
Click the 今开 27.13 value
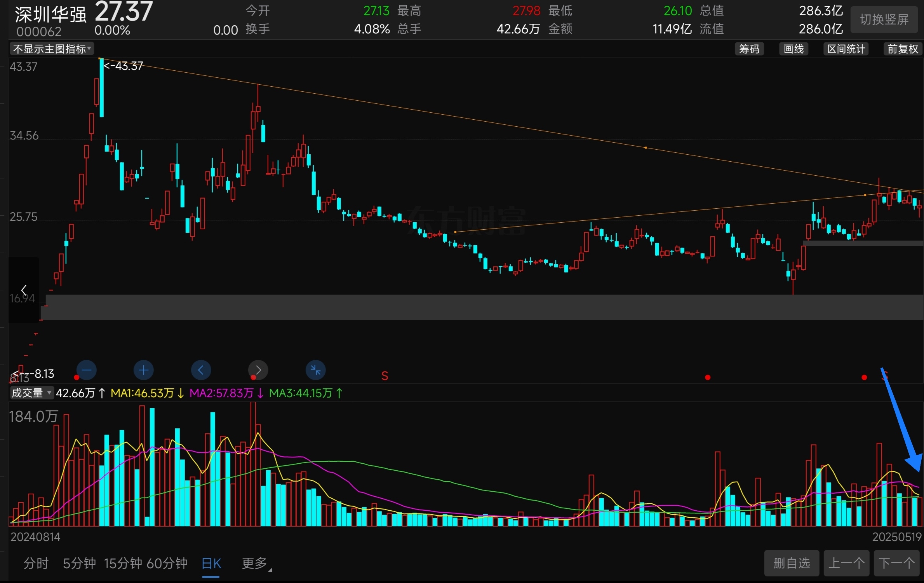(x=376, y=10)
